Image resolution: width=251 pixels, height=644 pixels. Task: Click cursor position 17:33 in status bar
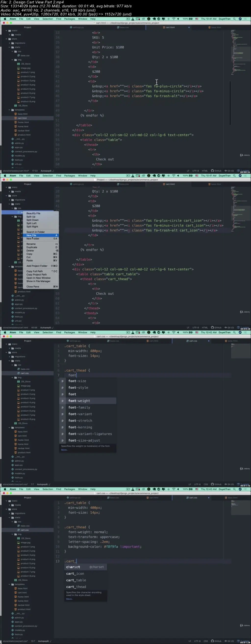click(35, 171)
